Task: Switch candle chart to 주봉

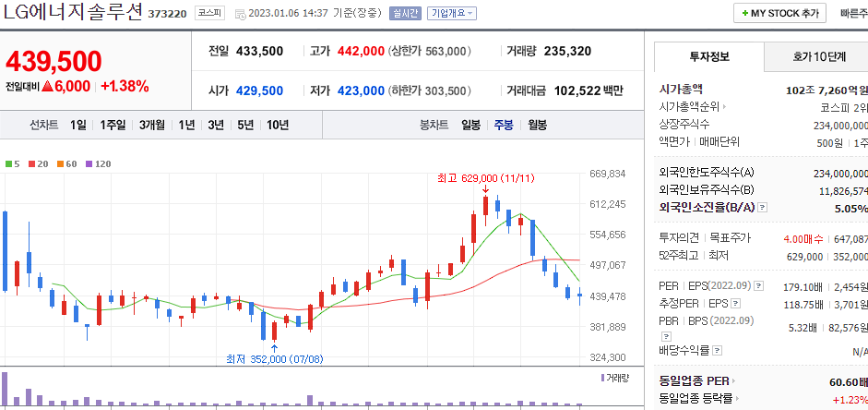Action: pos(504,126)
